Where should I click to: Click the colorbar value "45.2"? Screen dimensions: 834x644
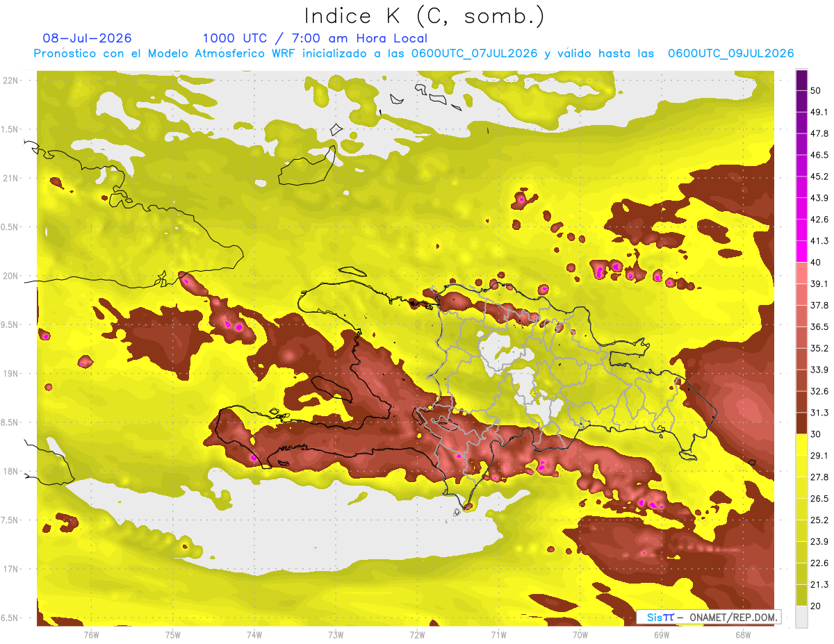[x=819, y=177]
